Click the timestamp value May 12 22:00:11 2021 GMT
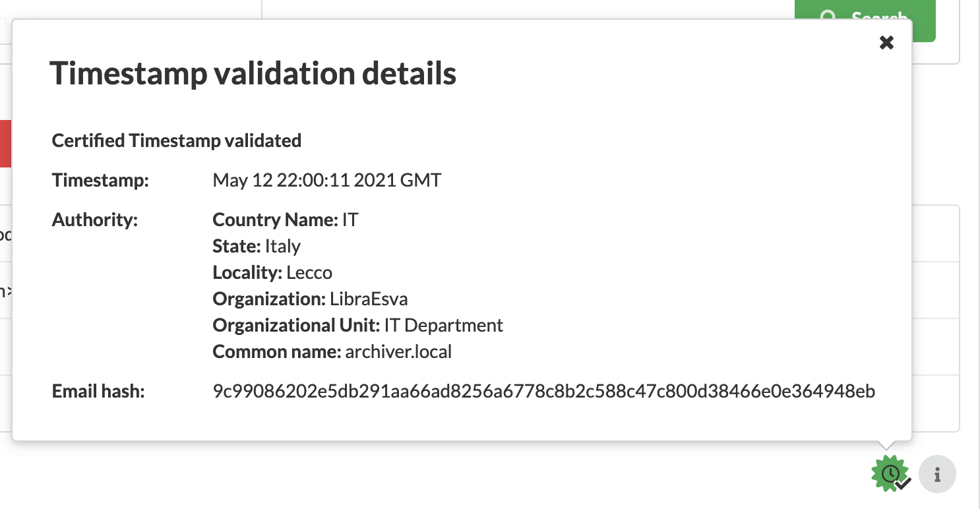Viewport: 980px width, 509px height. coord(327,180)
